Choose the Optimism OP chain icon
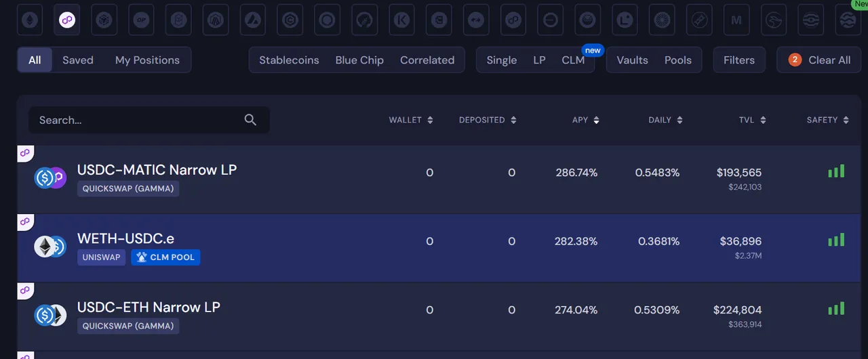Viewport: 868px width, 359px height. pos(142,20)
